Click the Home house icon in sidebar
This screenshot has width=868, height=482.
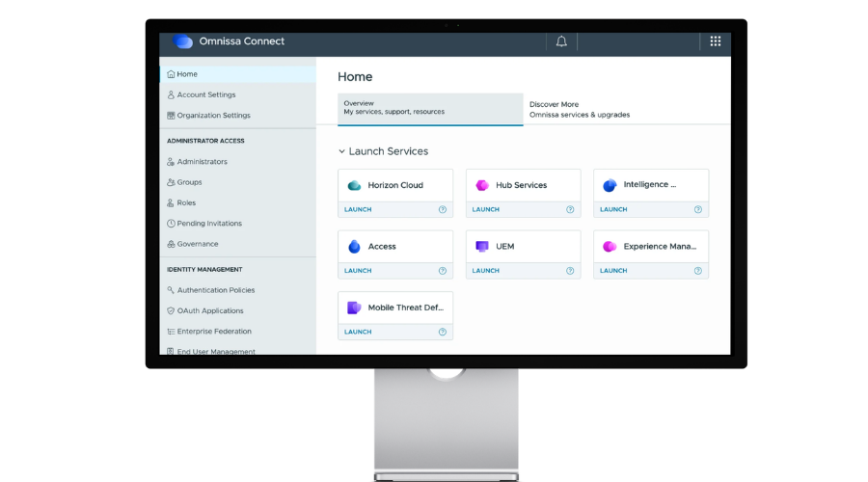(x=171, y=74)
